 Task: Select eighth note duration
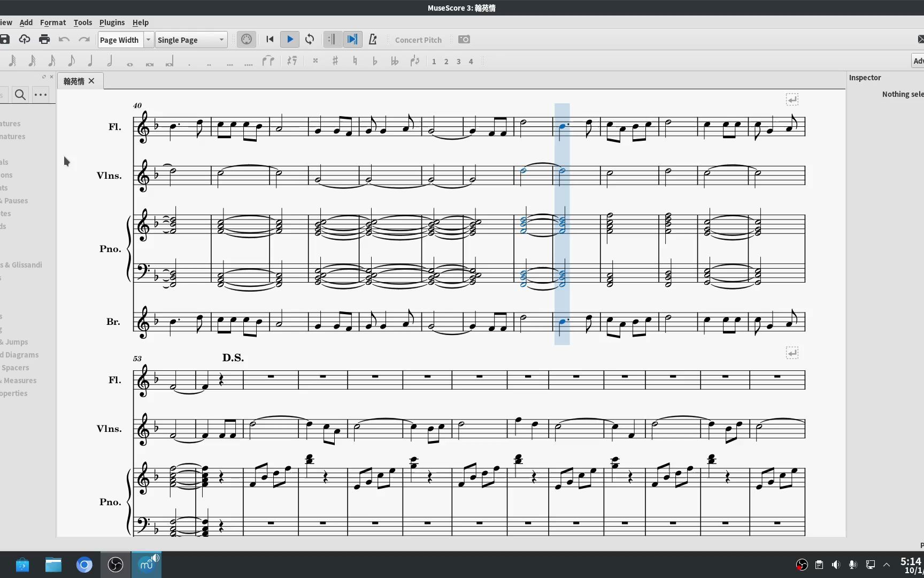tap(71, 61)
